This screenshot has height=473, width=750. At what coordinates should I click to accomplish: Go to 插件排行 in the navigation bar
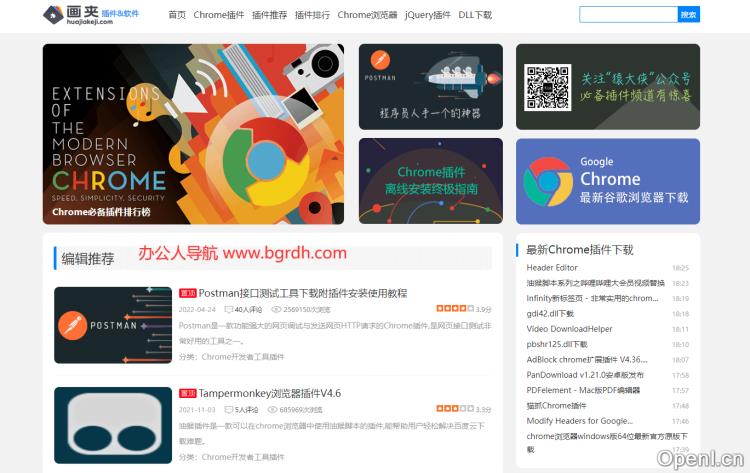pyautogui.click(x=311, y=15)
